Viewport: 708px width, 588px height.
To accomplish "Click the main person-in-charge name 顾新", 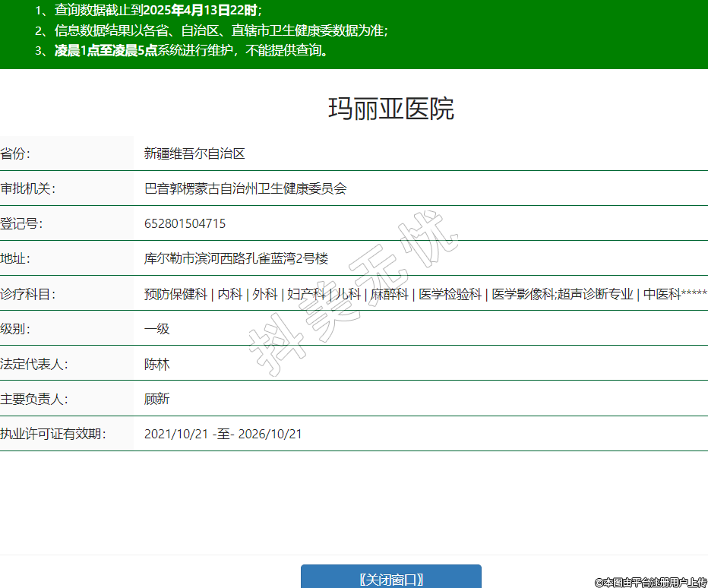I will 156,399.
